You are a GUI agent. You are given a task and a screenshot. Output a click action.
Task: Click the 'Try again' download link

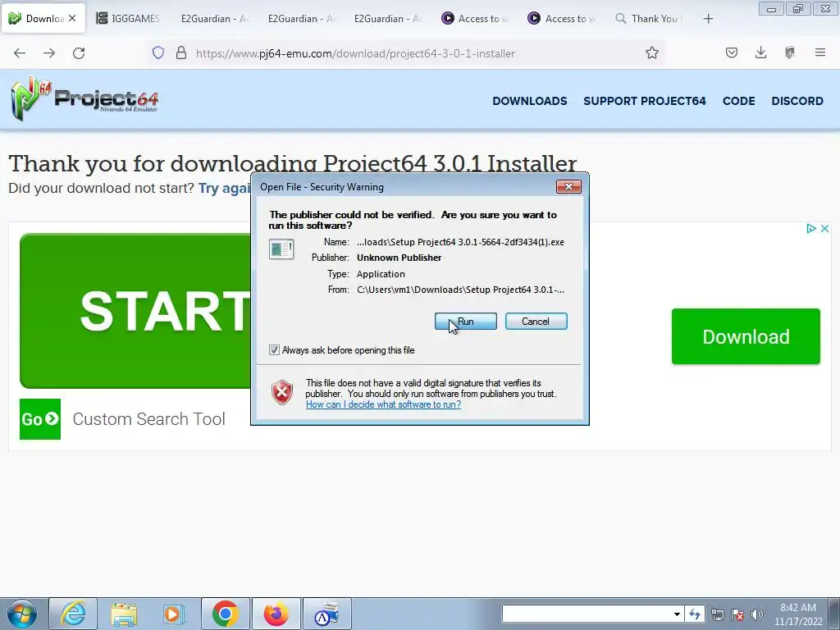point(225,188)
